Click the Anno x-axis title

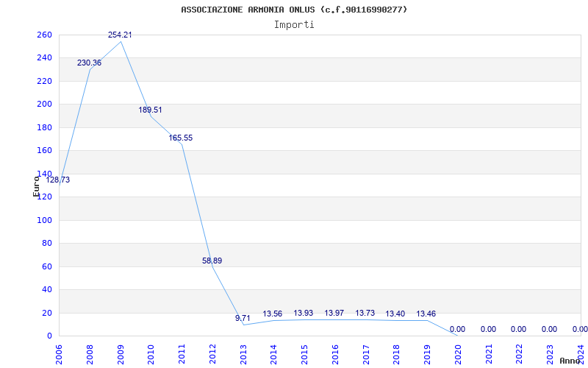click(x=570, y=361)
